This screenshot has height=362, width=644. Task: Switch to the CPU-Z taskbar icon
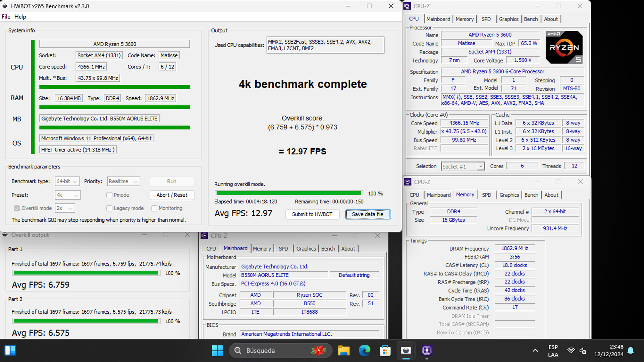pyautogui.click(x=427, y=351)
